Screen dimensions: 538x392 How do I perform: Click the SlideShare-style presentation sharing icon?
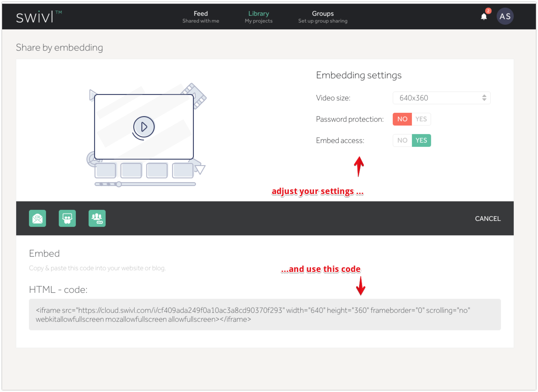(67, 218)
